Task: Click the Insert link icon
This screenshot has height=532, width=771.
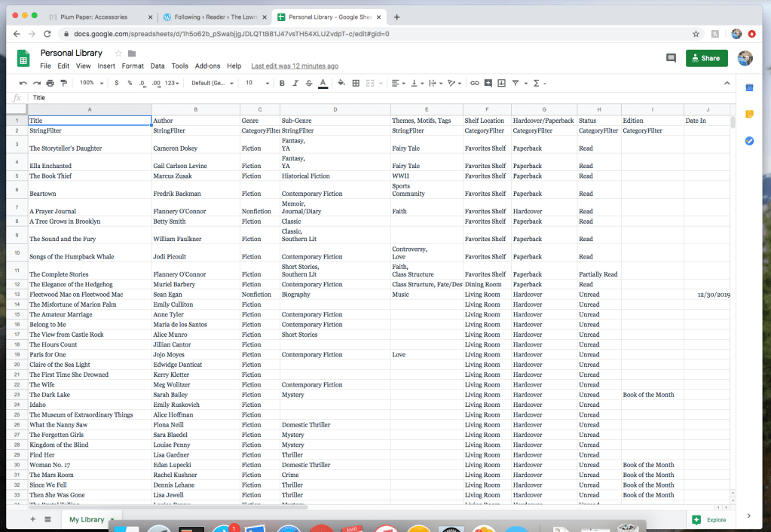Action: click(x=475, y=83)
